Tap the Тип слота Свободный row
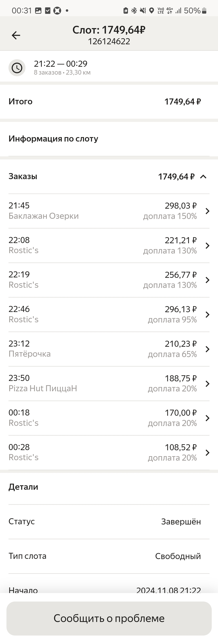This screenshot has width=218, height=644. click(109, 556)
